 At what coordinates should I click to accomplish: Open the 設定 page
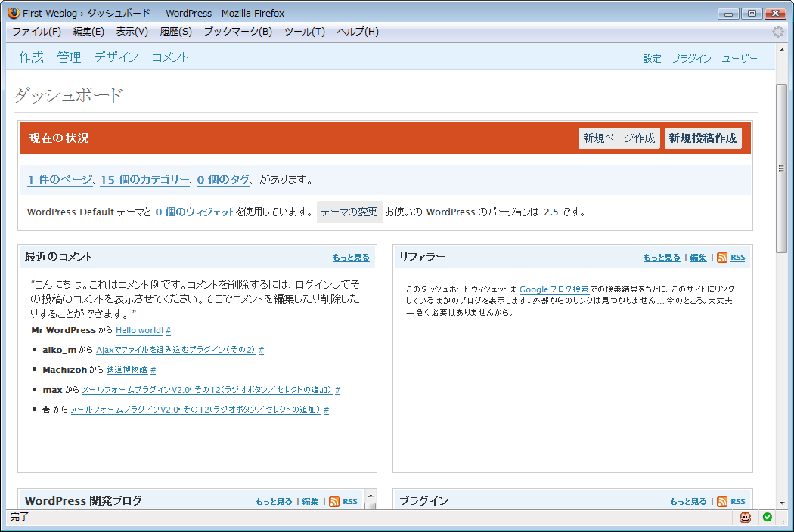(x=652, y=59)
